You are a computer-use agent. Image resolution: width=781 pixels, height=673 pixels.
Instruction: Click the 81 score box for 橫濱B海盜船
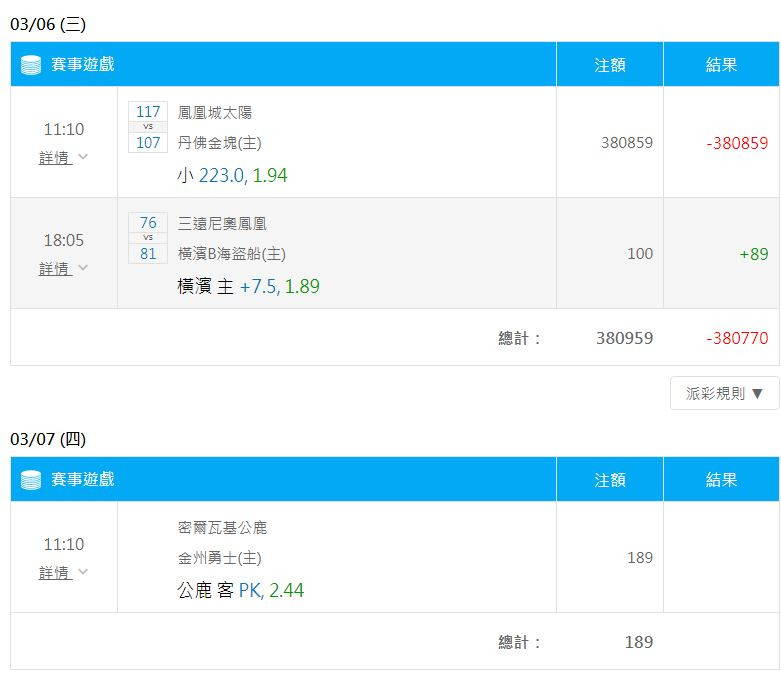pos(148,254)
